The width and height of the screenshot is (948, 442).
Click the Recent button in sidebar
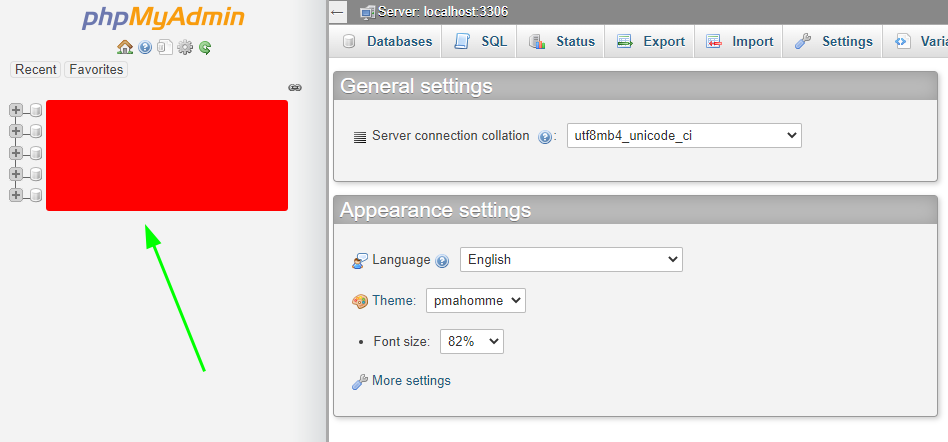click(x=36, y=69)
